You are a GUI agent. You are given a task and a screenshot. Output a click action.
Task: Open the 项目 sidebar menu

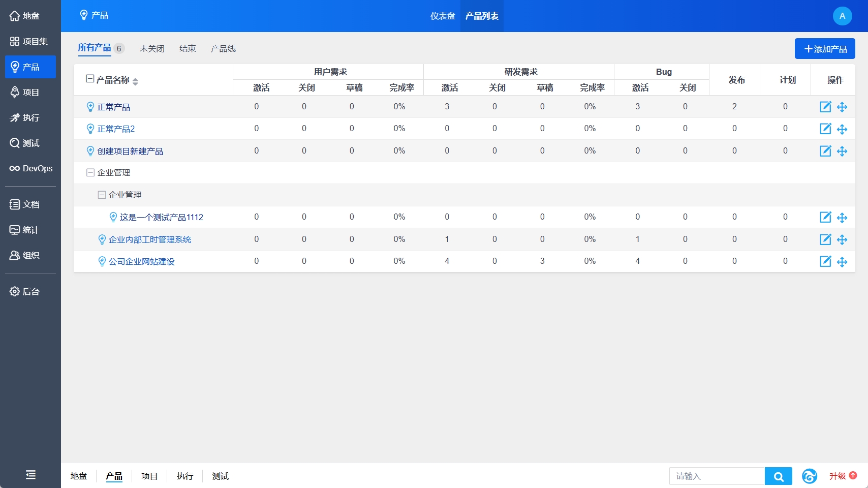pos(30,92)
